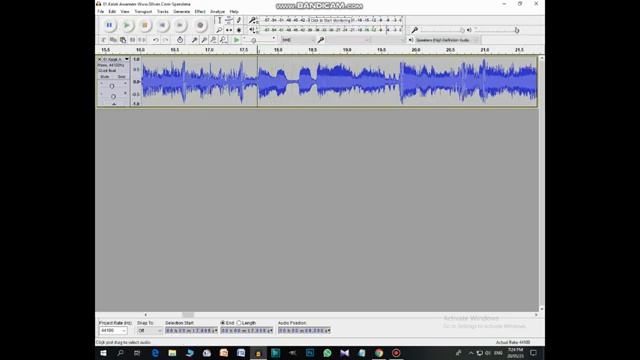Open the Analyze menu
640x360 pixels.
[x=217, y=11]
